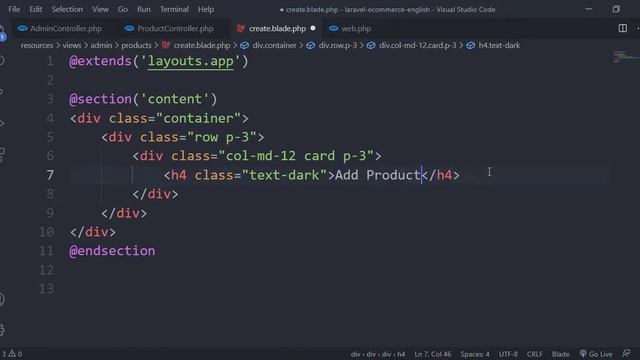Screen dimensions: 640x360
Task: Click the PHP icon on ProductController.php tab
Action: (129, 28)
